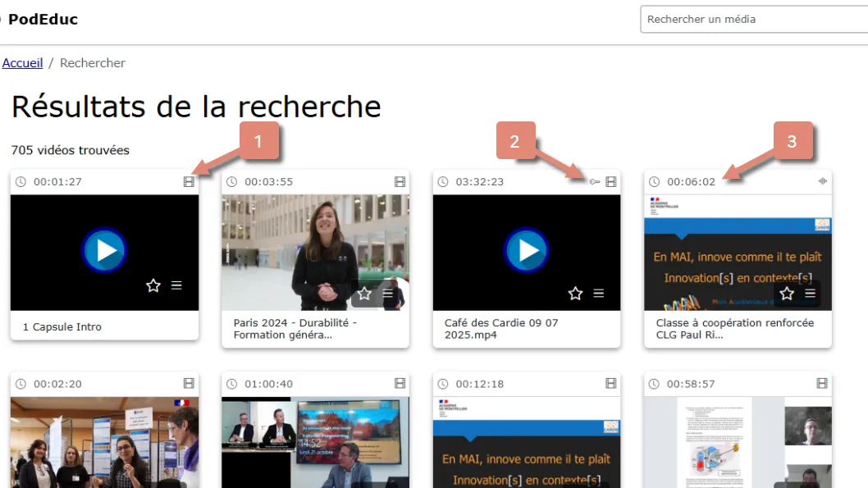Click the audio waveform icon on Classe à coopération card
The width and height of the screenshot is (868, 488).
823,181
